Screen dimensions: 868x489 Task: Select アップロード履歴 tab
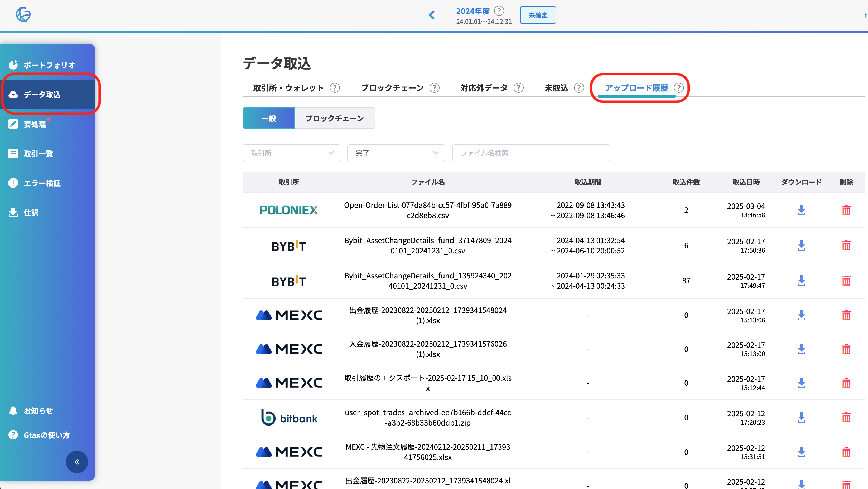coord(636,88)
